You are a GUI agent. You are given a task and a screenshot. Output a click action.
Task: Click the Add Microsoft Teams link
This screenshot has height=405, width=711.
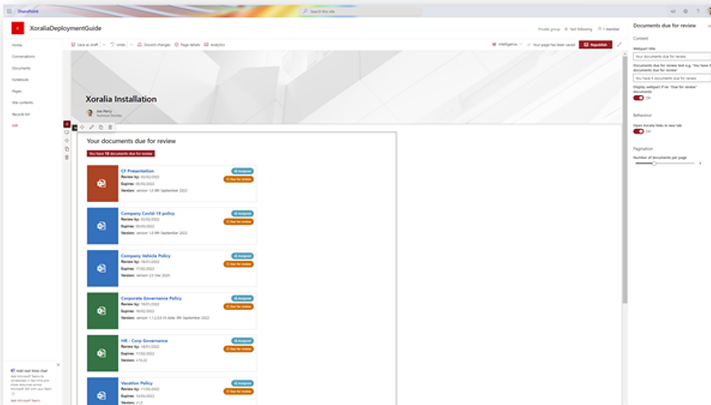pos(25,400)
